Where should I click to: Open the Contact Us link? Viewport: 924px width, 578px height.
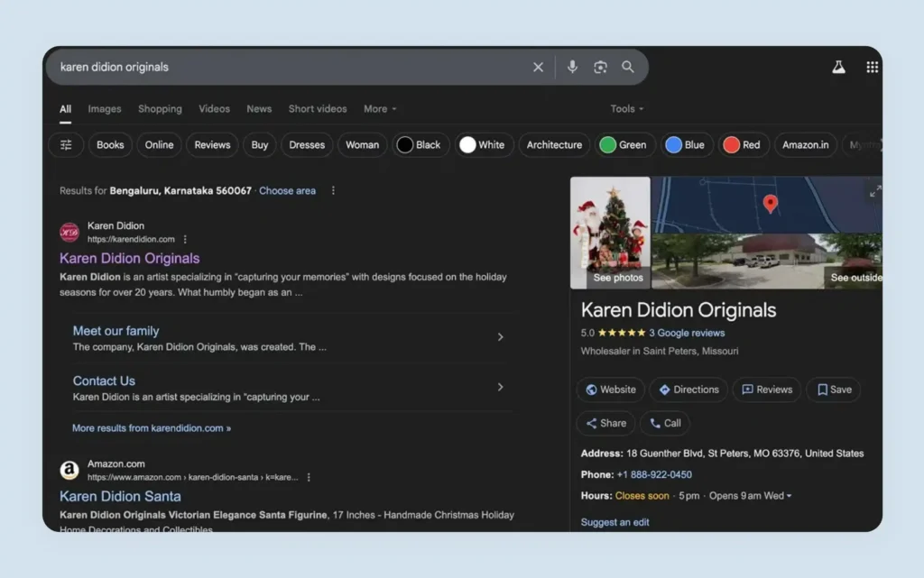coord(104,381)
